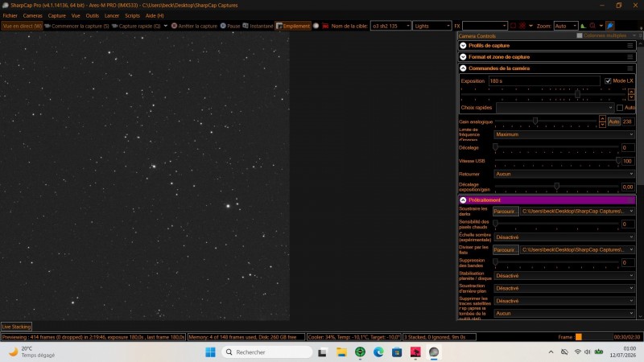
Task: Open the Zoom Auto dropdown
Action: (x=566, y=26)
